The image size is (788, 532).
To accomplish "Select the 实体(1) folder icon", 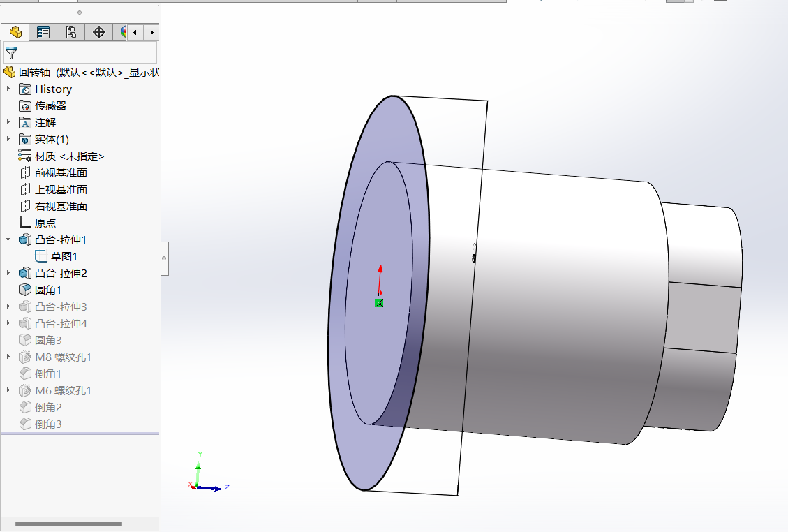I will pyautogui.click(x=24, y=140).
